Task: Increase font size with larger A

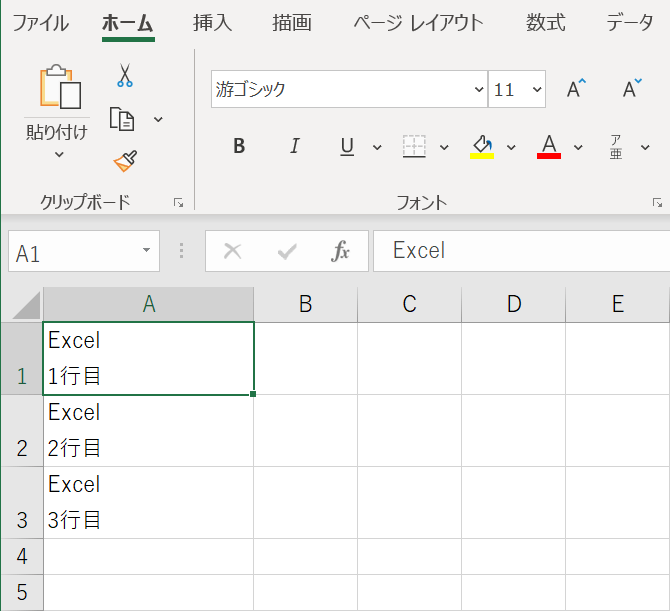Action: click(x=576, y=88)
